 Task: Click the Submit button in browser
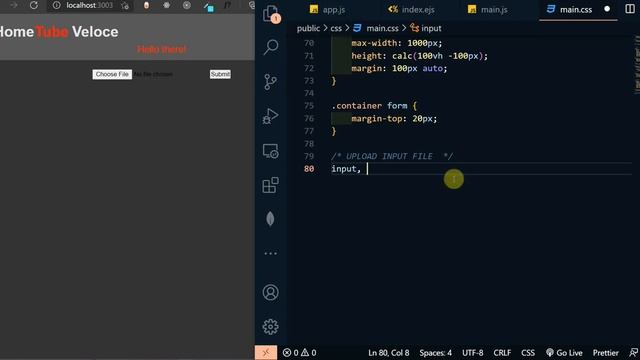[220, 74]
